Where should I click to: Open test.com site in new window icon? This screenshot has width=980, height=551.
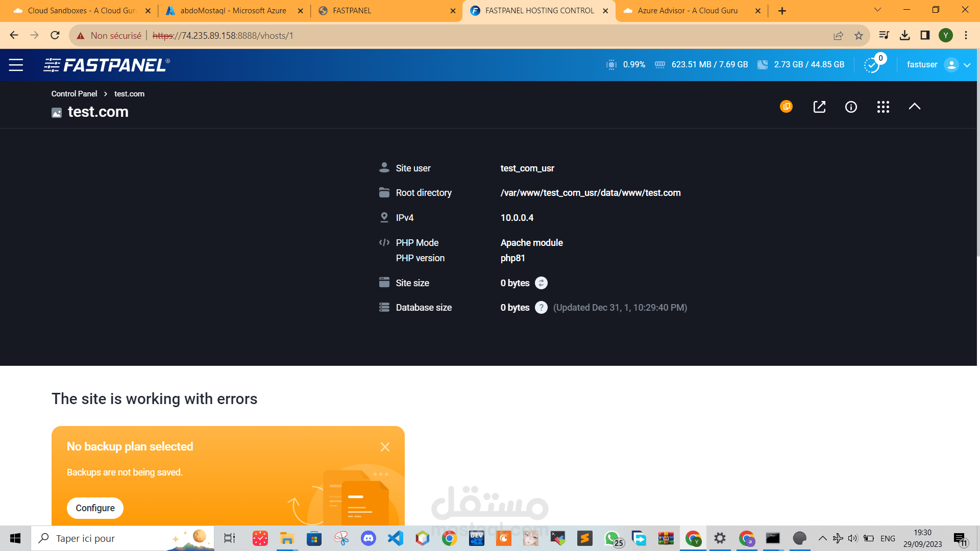pos(819,107)
